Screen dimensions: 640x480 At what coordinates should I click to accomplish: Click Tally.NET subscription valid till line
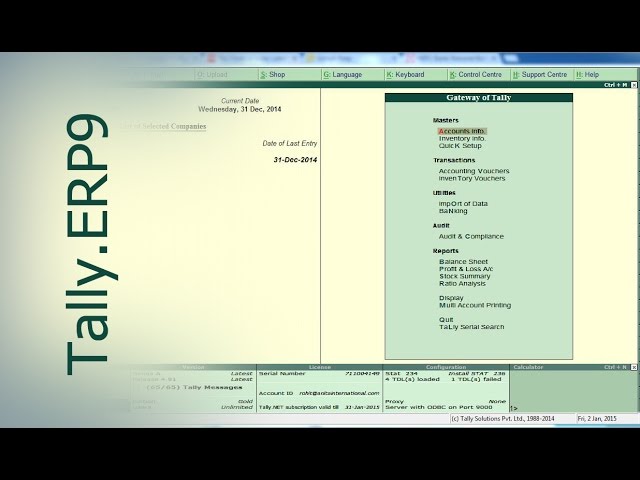pyautogui.click(x=319, y=407)
